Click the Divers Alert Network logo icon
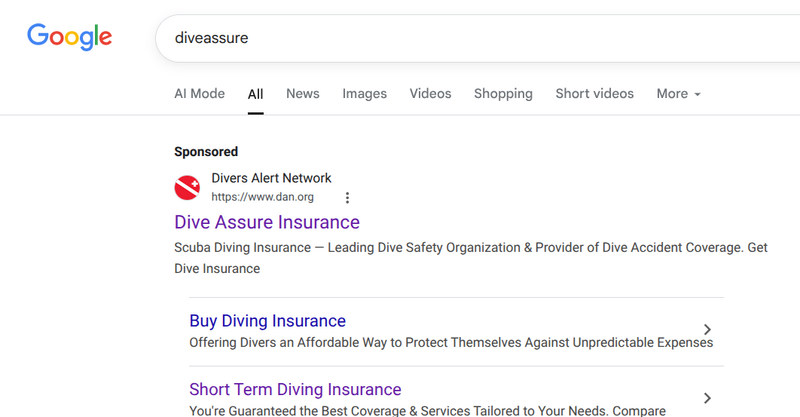 coord(187,187)
